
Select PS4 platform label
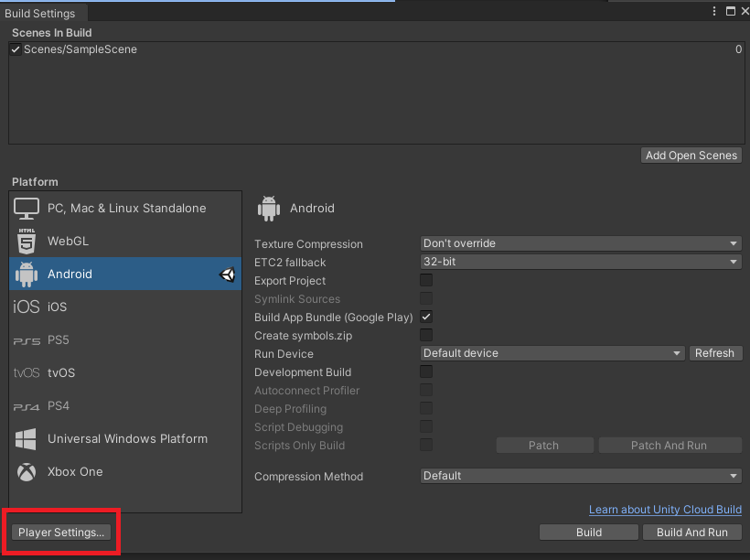point(59,406)
